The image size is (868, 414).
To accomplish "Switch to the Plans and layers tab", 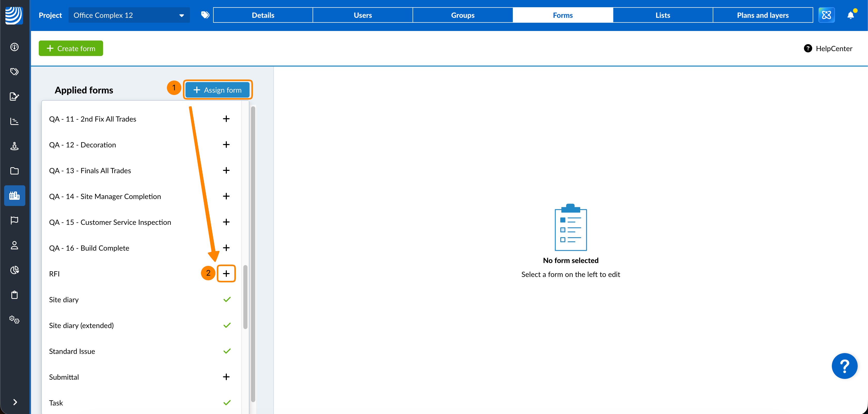I will 763,15.
